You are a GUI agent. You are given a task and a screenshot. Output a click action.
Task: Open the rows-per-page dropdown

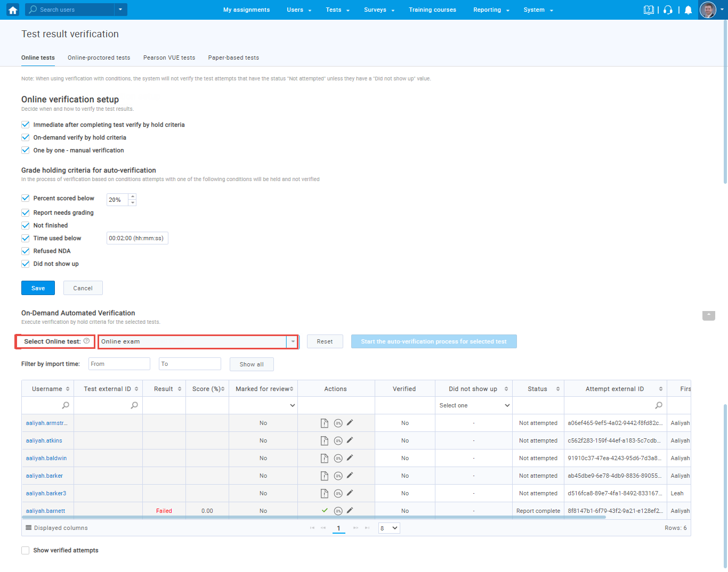[x=389, y=528]
